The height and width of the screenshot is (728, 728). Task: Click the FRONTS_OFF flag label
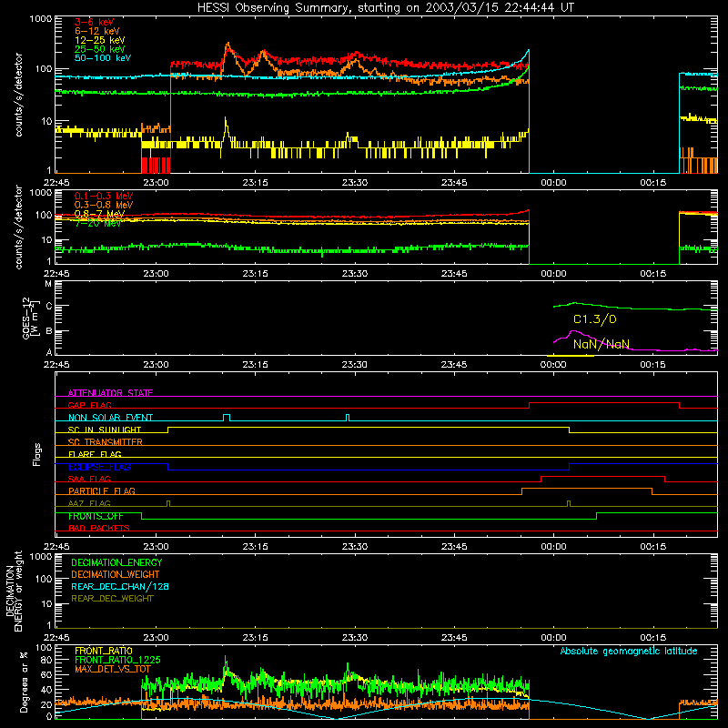96,516
